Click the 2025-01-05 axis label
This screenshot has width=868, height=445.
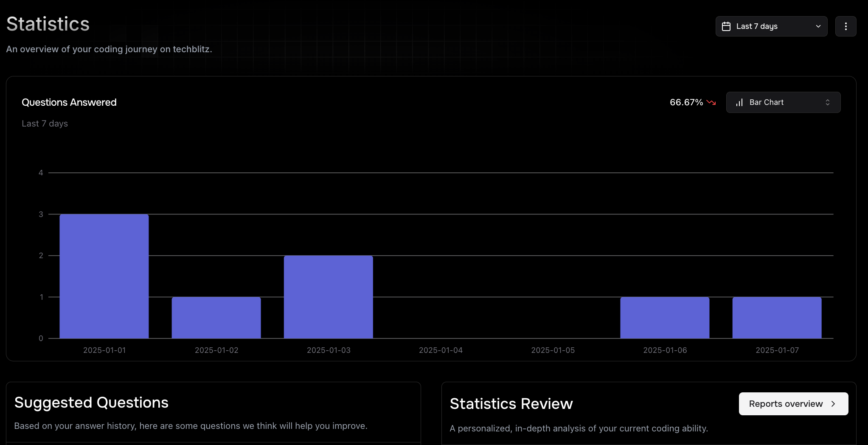click(553, 350)
